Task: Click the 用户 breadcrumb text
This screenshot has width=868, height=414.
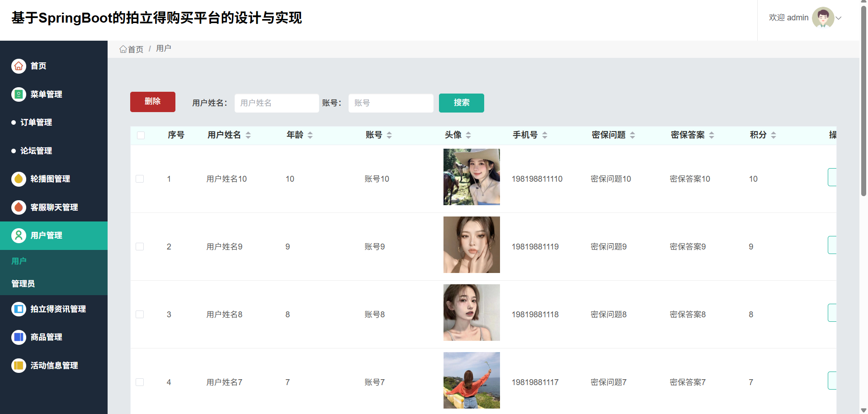Action: [164, 48]
